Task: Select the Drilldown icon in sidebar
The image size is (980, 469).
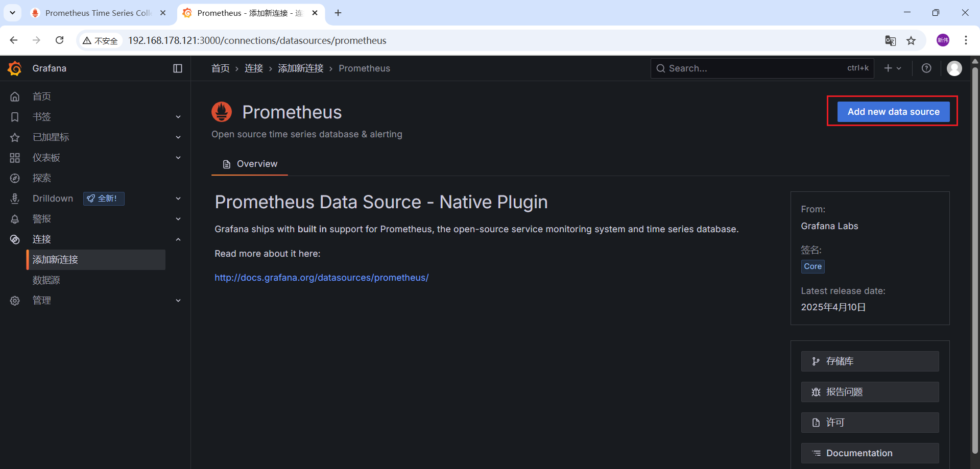Action: click(x=15, y=198)
